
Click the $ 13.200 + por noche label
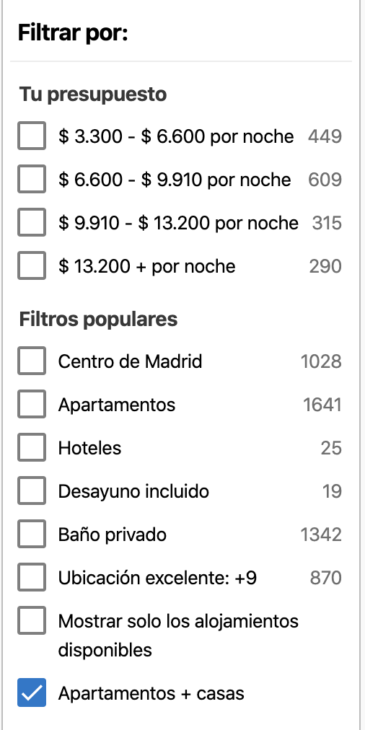tap(147, 266)
